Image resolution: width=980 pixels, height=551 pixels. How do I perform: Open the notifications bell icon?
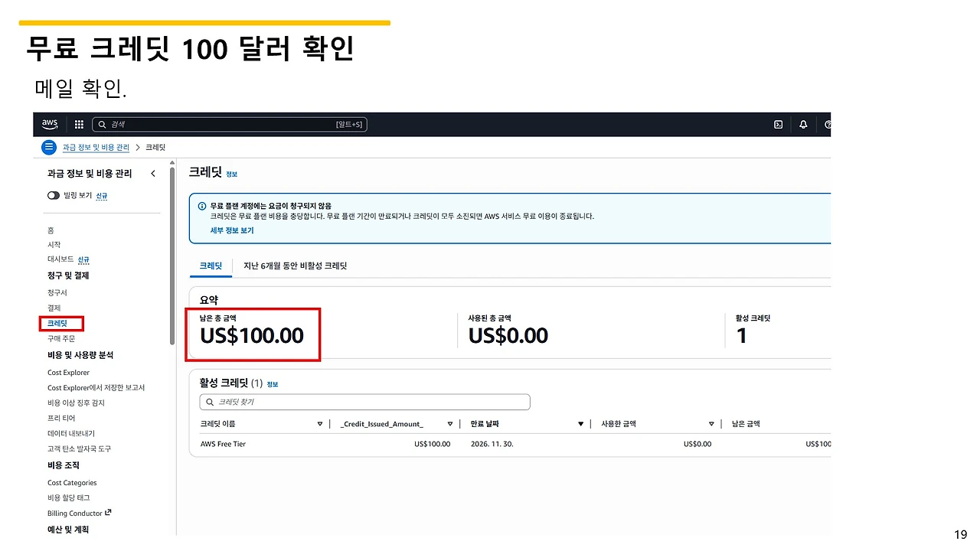pos(802,124)
